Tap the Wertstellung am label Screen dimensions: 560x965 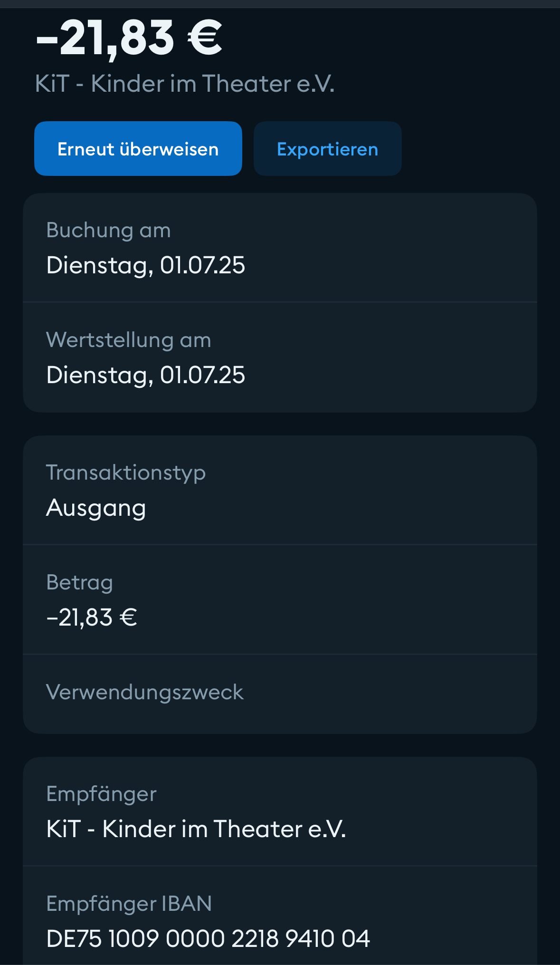pos(128,340)
